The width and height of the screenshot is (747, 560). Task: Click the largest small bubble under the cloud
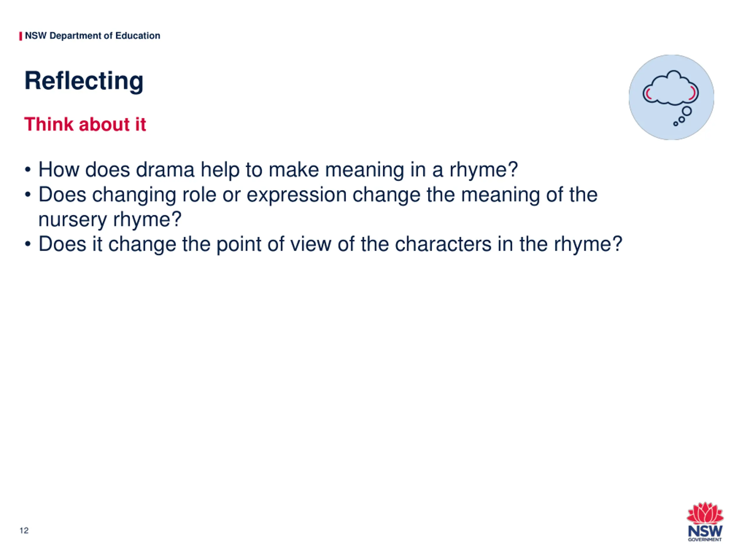pyautogui.click(x=687, y=111)
